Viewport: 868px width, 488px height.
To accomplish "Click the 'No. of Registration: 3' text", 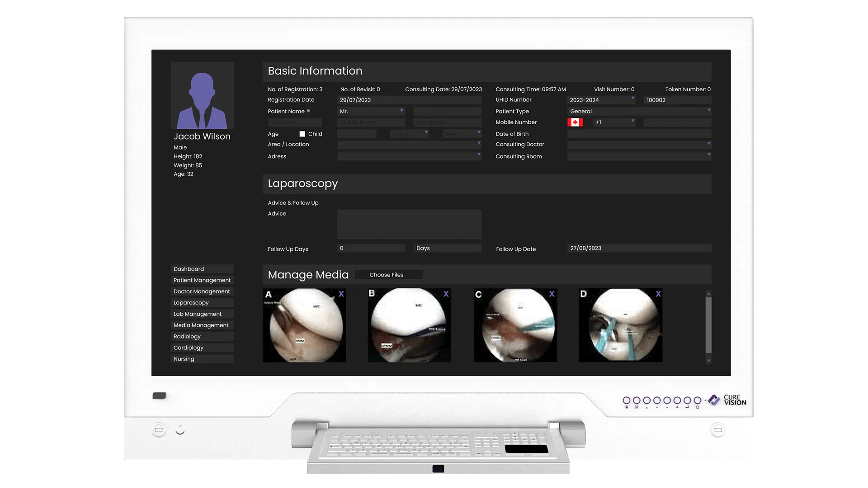I will 295,89.
